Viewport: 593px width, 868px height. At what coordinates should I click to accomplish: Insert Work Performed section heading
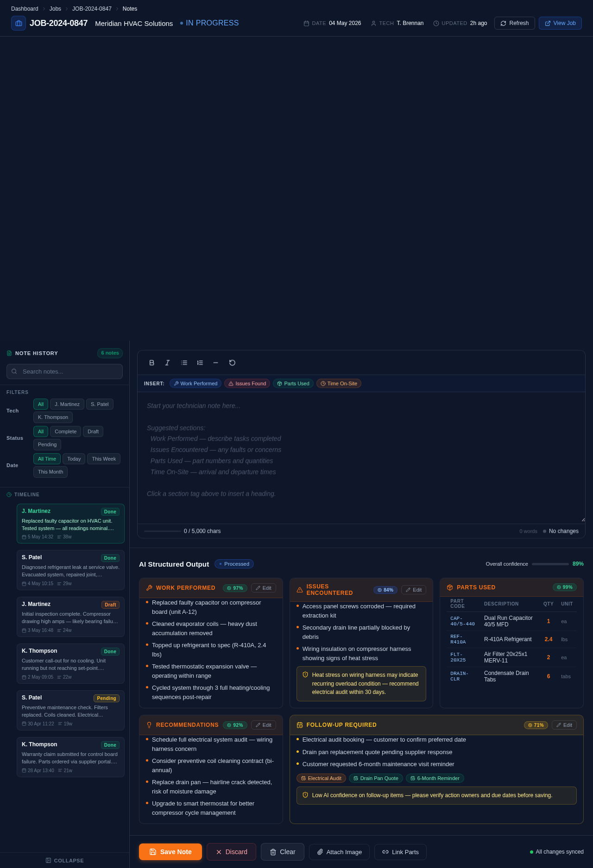pos(196,383)
